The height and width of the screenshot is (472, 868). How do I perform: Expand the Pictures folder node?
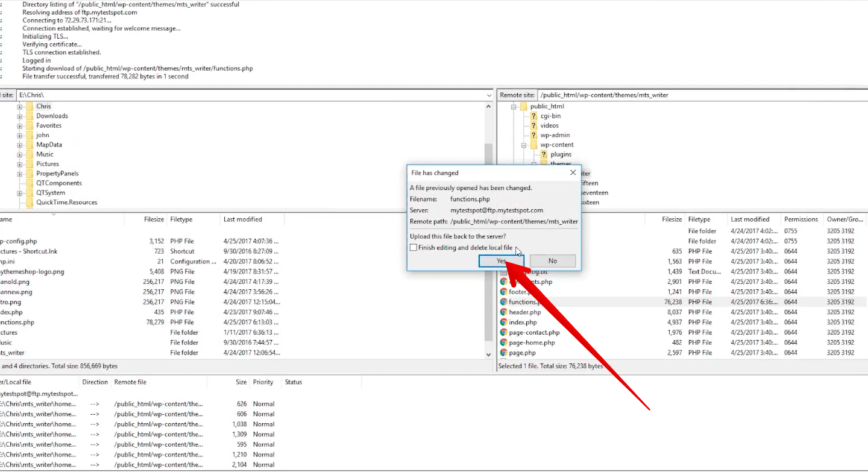pyautogui.click(x=20, y=164)
